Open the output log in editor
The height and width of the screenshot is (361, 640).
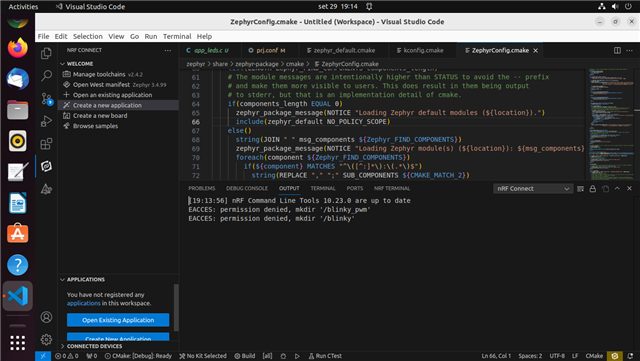click(x=605, y=188)
